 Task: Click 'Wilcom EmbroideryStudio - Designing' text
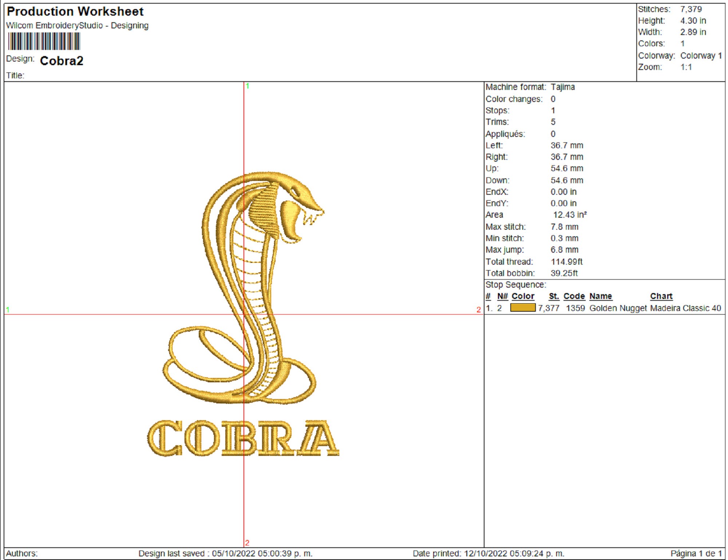click(77, 25)
